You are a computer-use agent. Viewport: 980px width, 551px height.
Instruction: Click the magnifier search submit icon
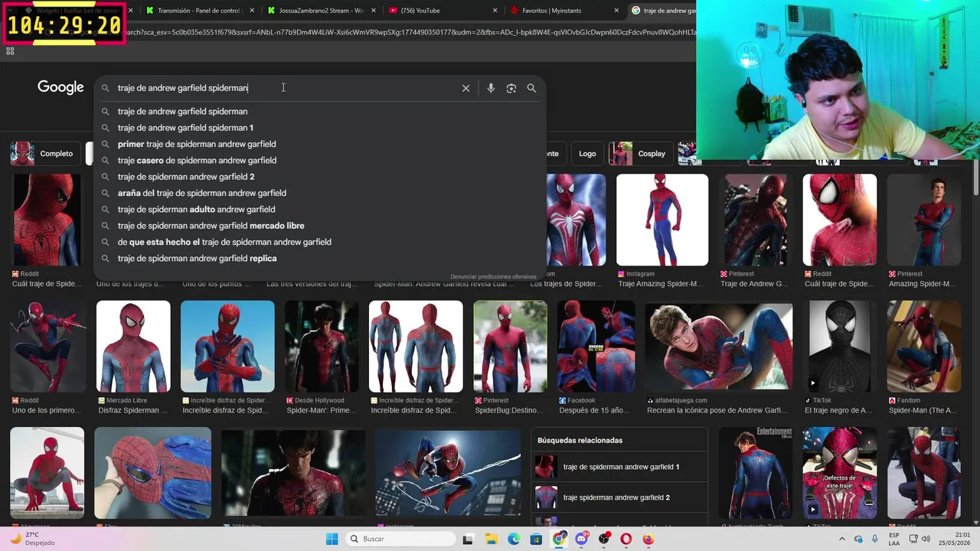coord(531,88)
